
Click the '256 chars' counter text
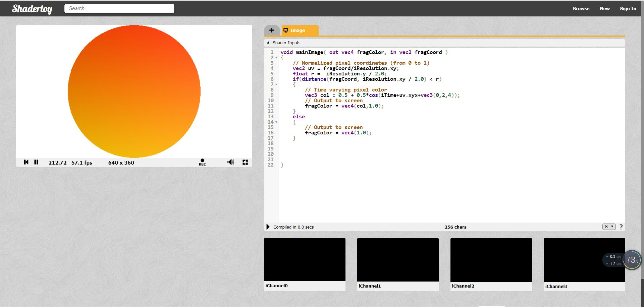click(x=455, y=227)
